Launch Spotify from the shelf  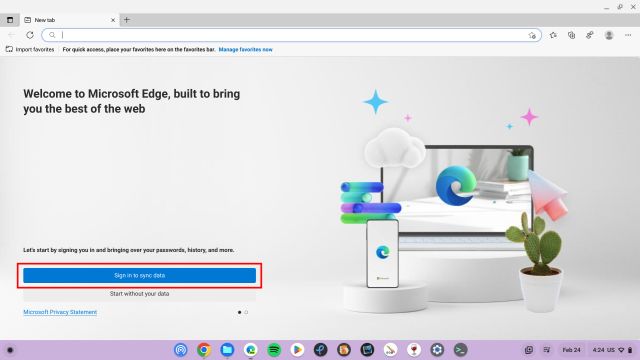click(274, 350)
